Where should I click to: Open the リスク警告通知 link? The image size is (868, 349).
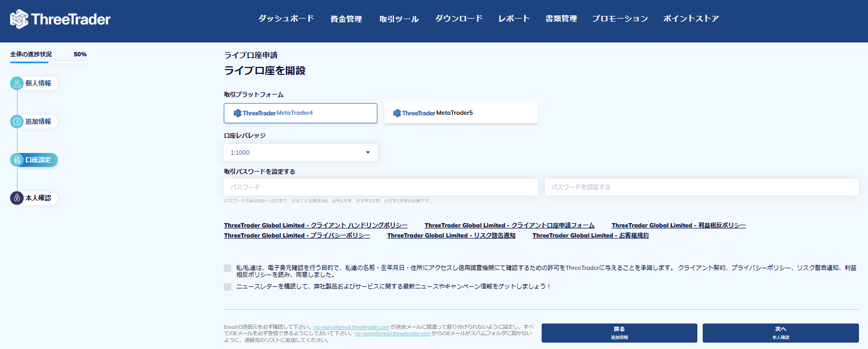pyautogui.click(x=451, y=235)
